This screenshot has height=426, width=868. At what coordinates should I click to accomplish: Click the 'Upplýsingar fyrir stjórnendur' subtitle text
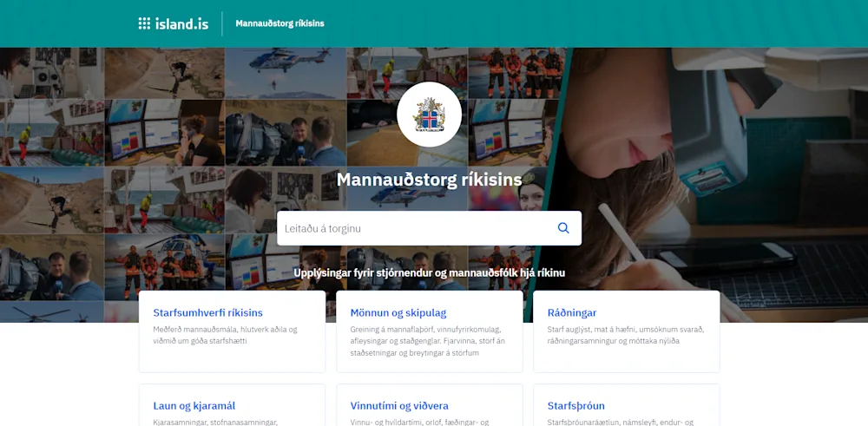click(429, 272)
